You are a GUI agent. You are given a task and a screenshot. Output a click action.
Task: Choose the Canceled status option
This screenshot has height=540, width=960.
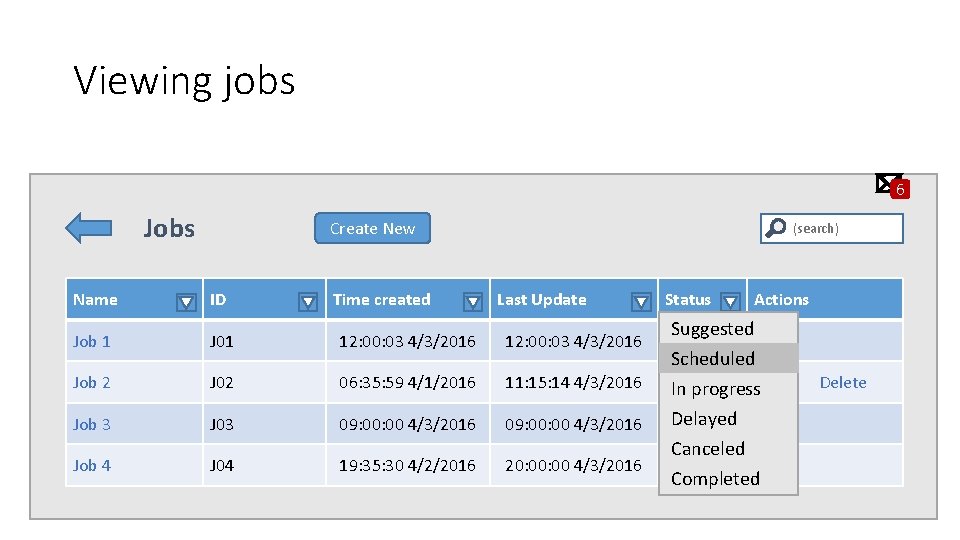[708, 449]
